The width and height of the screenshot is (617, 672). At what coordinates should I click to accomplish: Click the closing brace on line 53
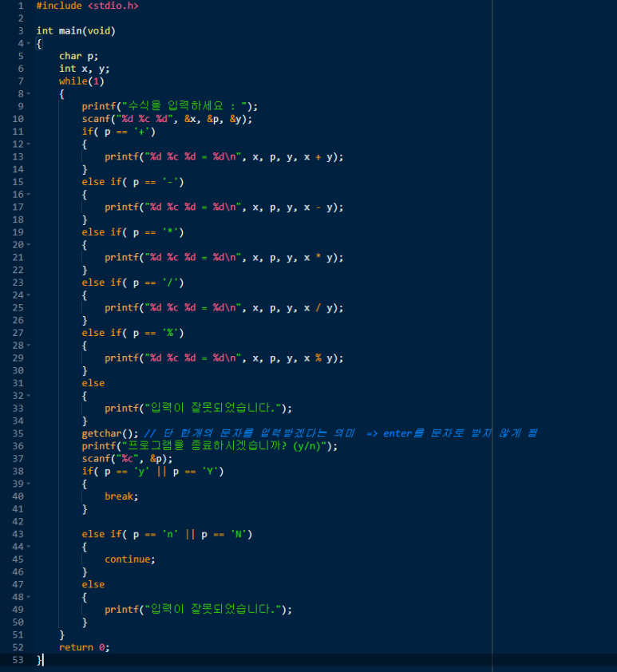tap(39, 660)
